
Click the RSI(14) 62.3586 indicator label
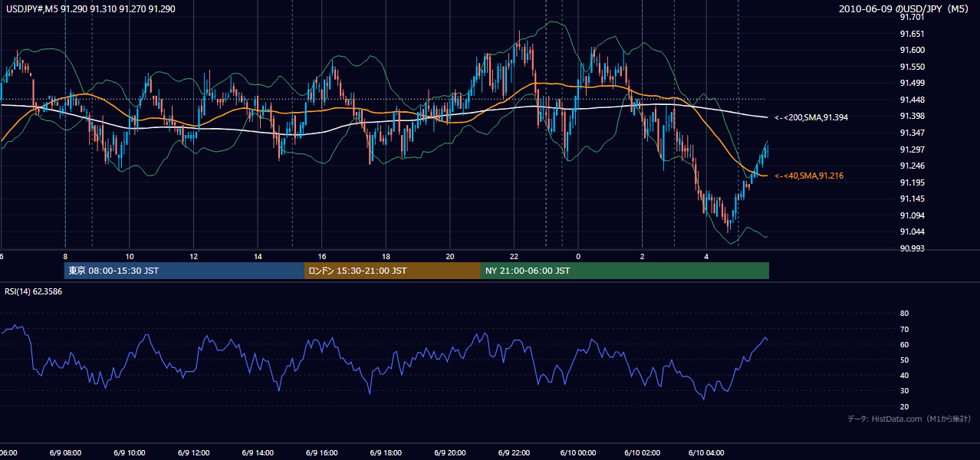click(34, 291)
